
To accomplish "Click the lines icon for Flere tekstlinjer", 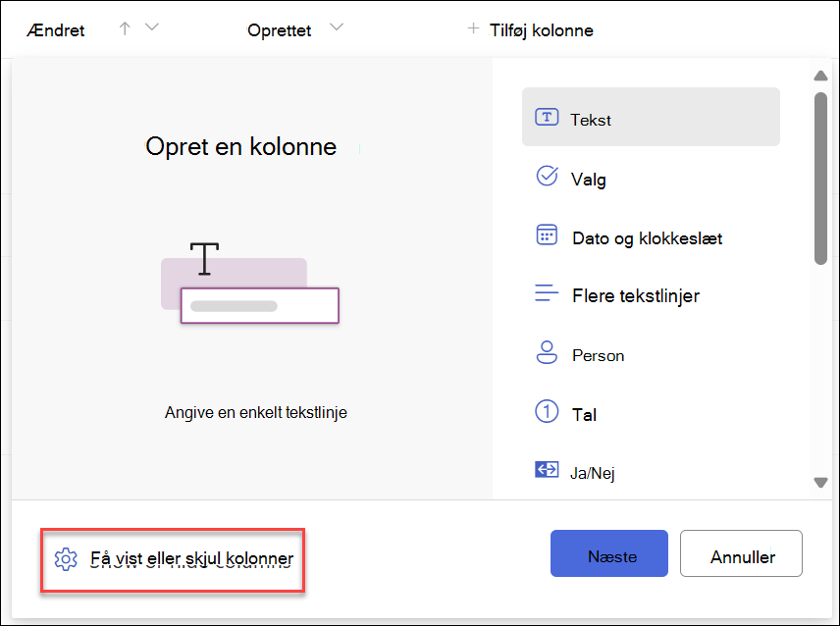I will [547, 293].
